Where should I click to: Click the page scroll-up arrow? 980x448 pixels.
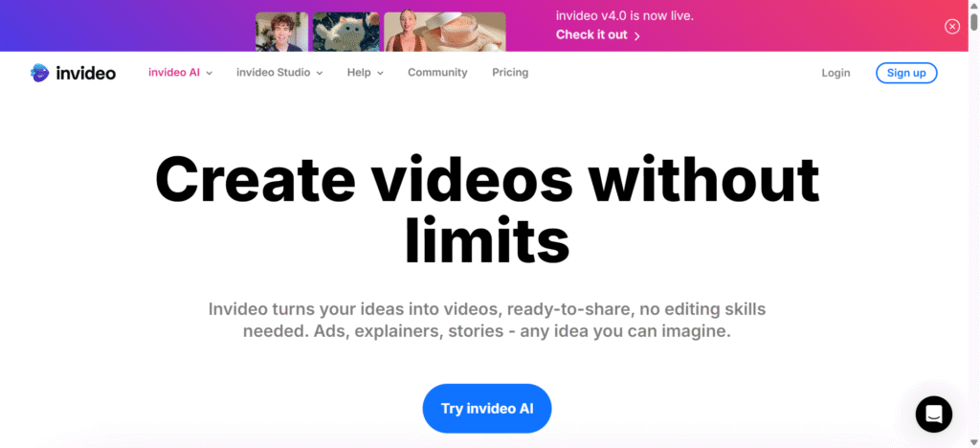point(973,5)
